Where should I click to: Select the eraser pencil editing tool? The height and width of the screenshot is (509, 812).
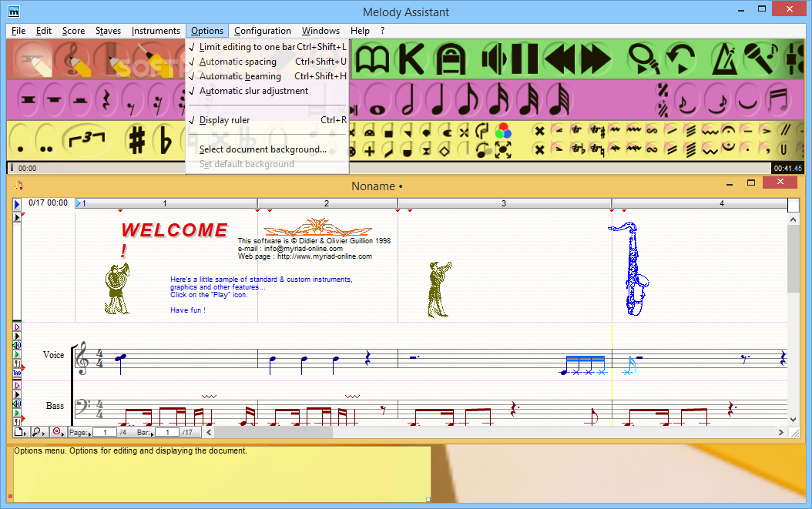32,59
